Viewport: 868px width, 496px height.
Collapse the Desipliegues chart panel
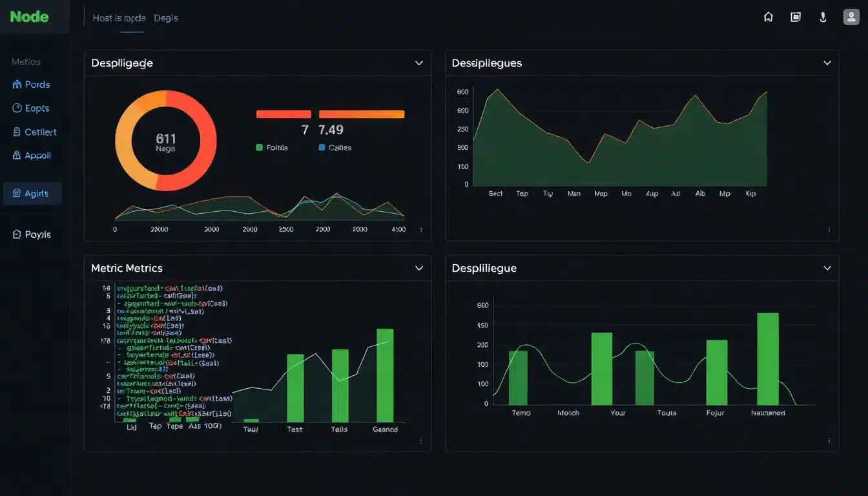click(827, 63)
